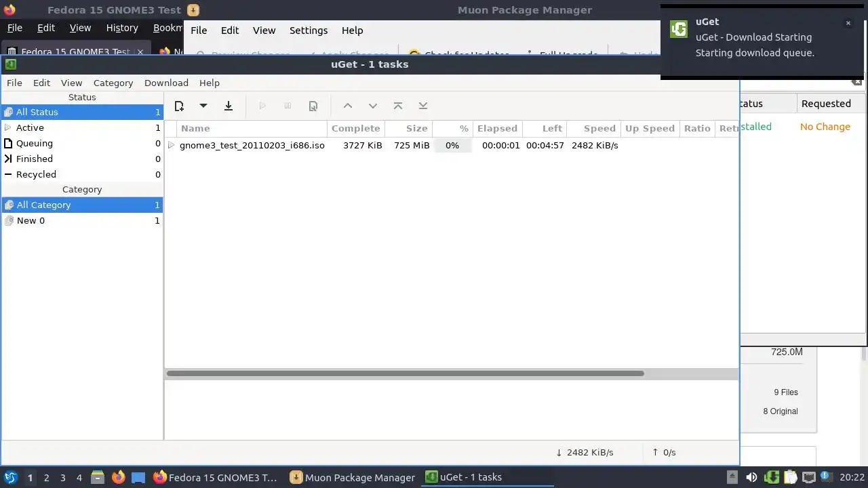Open uGet Edit menu
Viewport: 868px width, 488px height.
41,83
